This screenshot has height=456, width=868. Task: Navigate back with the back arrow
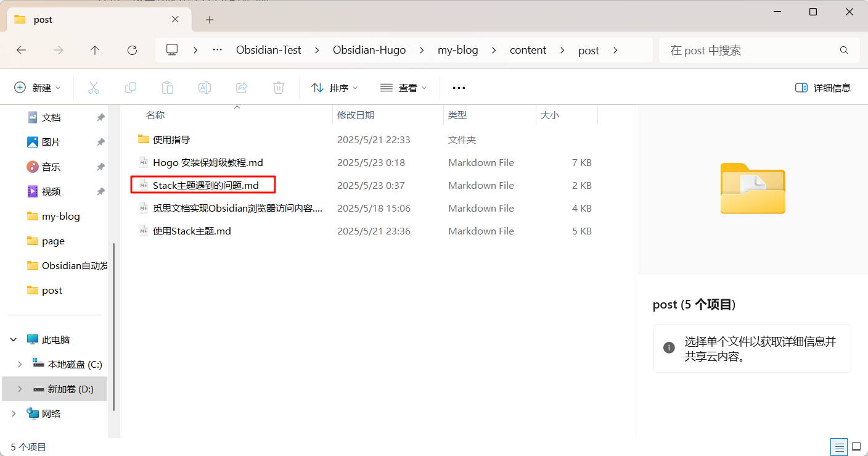coord(22,51)
